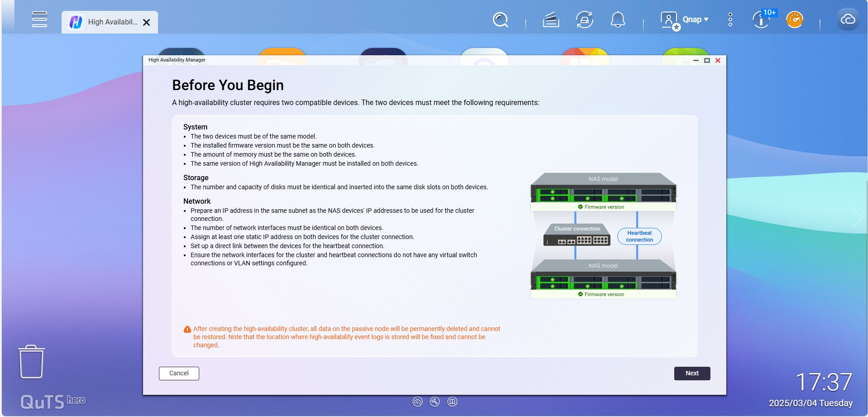Click the 17:37 desktop clock

[x=824, y=382]
